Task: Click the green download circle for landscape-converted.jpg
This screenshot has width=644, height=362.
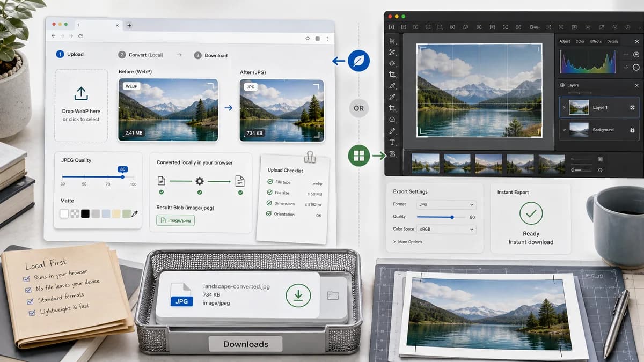Action: coord(298,294)
